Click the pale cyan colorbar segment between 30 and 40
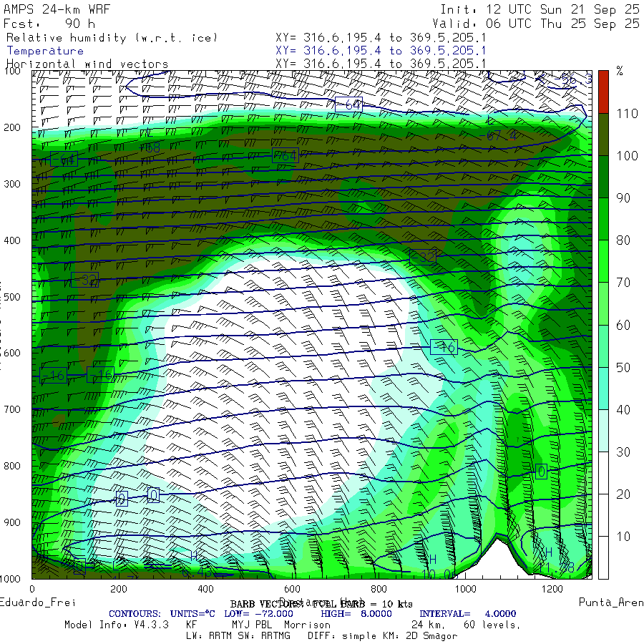644x644 pixels. click(x=603, y=431)
